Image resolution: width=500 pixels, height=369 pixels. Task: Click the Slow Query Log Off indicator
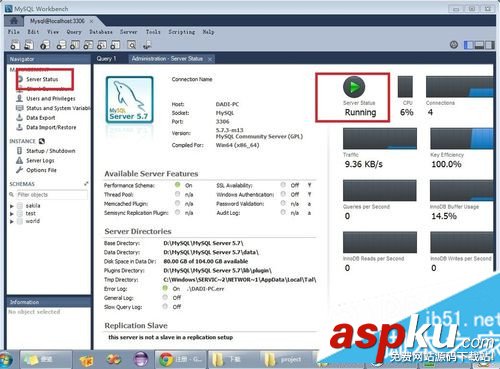165,306
